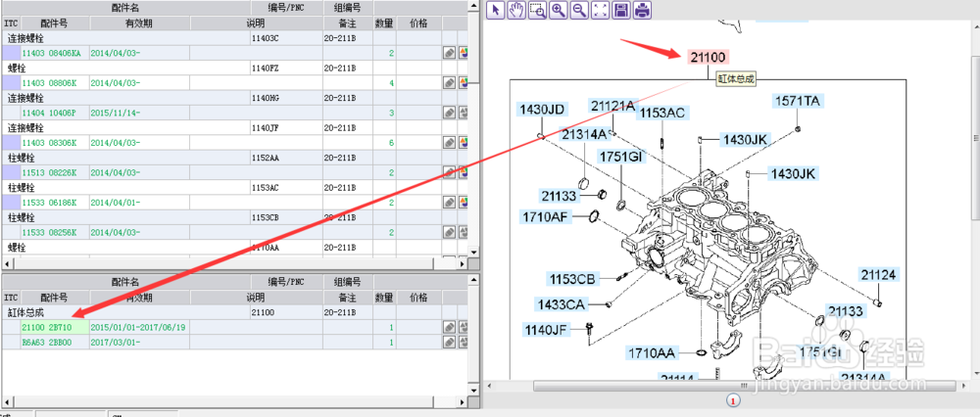
Task: Choose the zoom-to-selection rectangle tool
Action: click(537, 10)
